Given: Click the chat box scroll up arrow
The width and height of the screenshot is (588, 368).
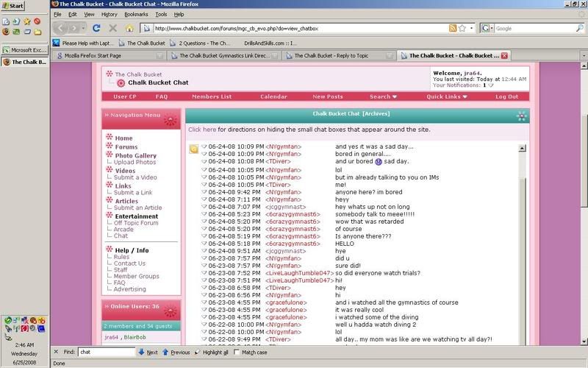Looking at the screenshot, I should (x=522, y=148).
